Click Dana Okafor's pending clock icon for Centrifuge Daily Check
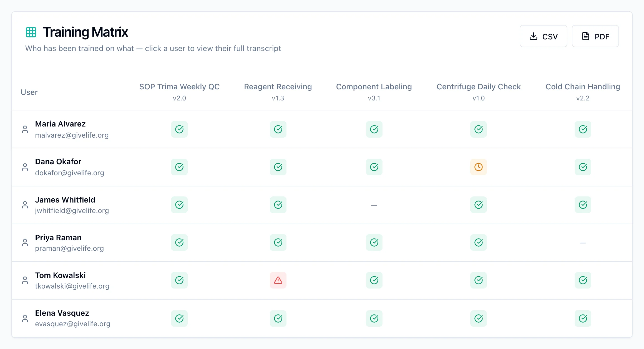Viewport: 644px width, 349px height. [479, 167]
